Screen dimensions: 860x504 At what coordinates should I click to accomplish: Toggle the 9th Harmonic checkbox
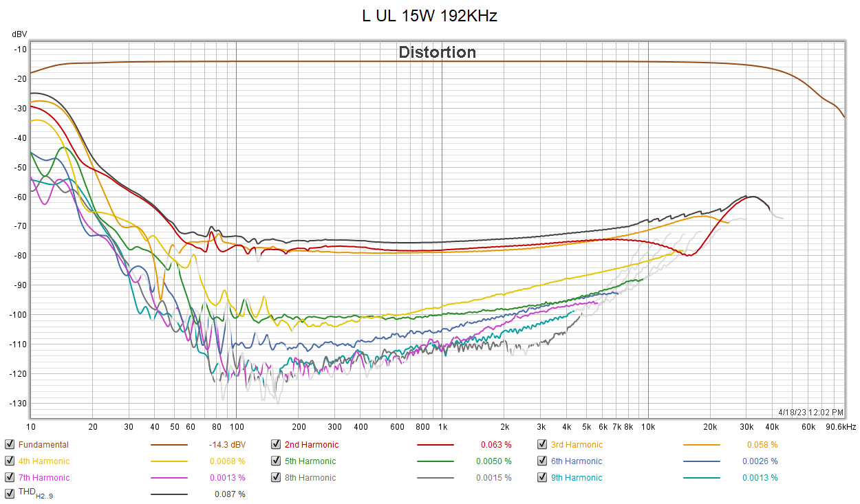tap(542, 478)
